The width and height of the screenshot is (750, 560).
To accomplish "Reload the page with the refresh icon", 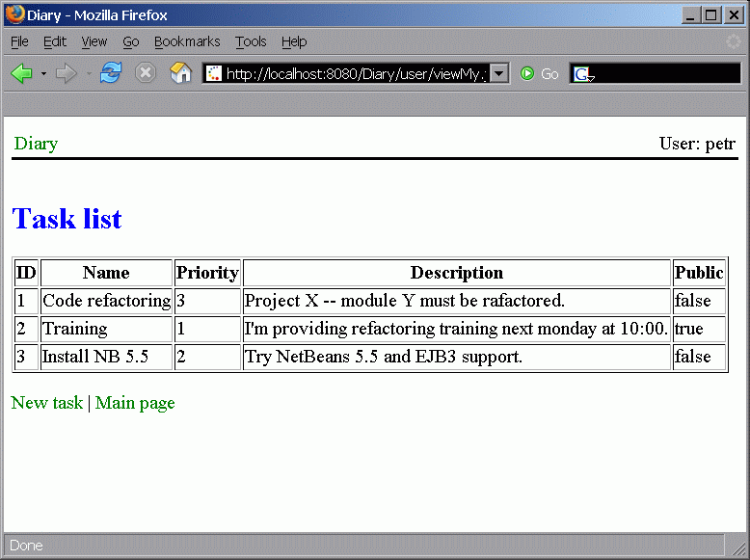I will 111,74.
